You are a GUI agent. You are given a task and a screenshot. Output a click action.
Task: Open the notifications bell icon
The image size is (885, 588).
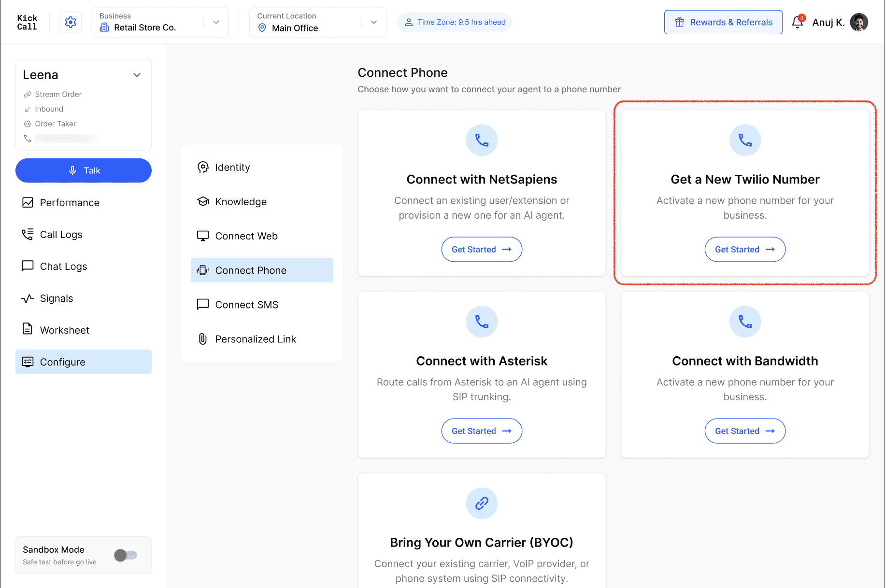798,22
